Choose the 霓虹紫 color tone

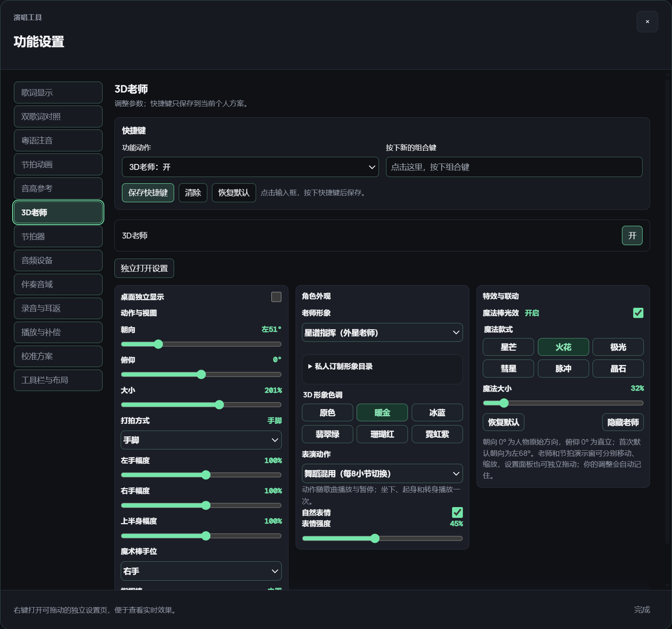437,434
